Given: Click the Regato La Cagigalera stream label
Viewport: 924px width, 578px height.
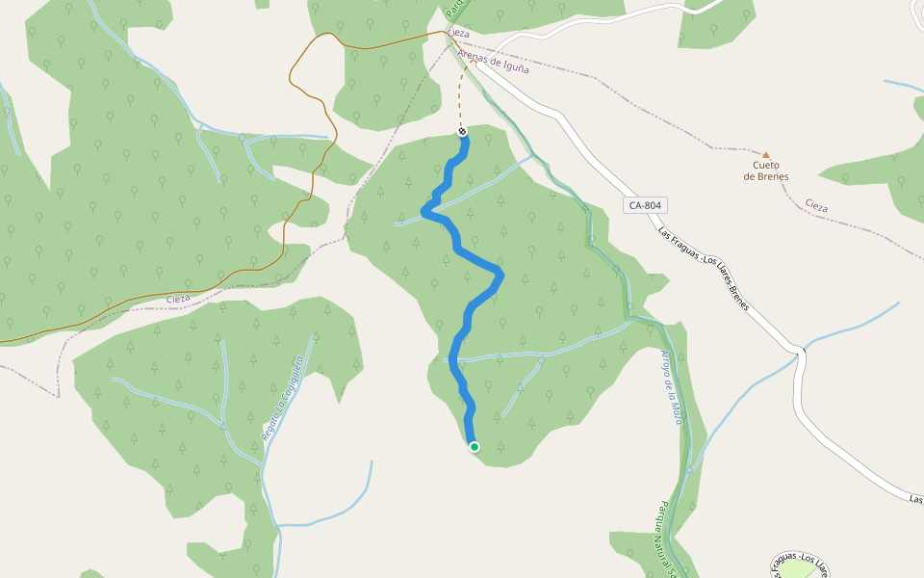Looking at the screenshot, I should click(x=282, y=398).
